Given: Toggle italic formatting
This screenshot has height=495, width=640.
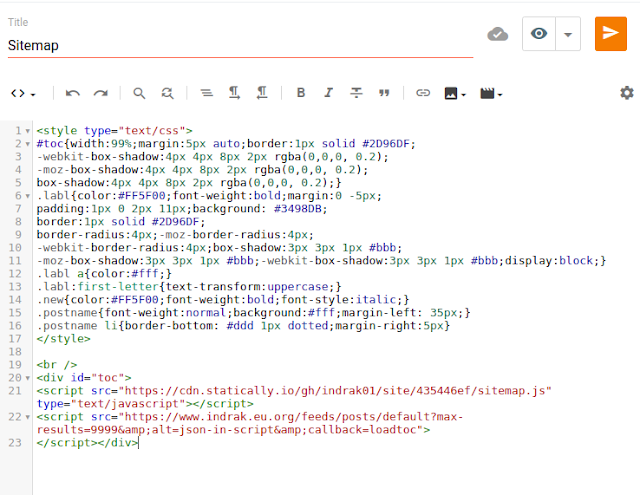Looking at the screenshot, I should (x=329, y=93).
